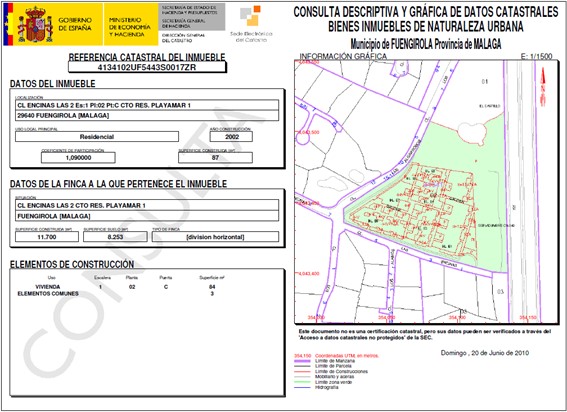Click Puerta value C in the table
This screenshot has width=567, height=412.
tap(166, 286)
